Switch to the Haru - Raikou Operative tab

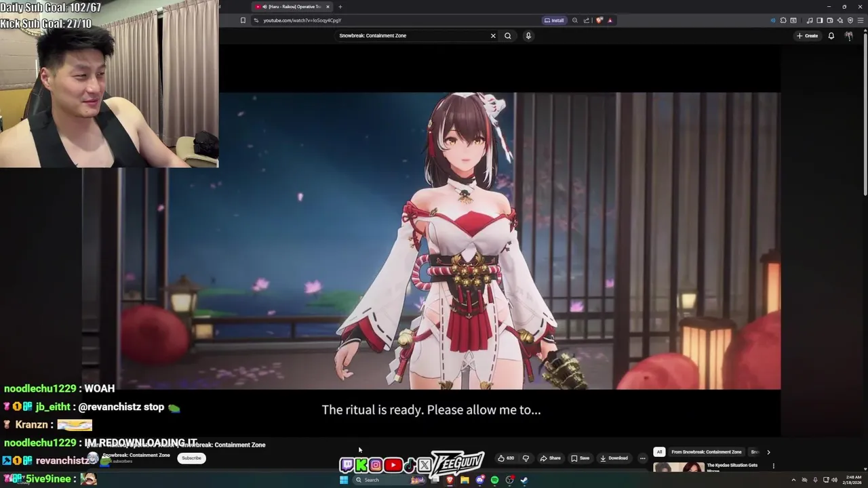coord(292,7)
